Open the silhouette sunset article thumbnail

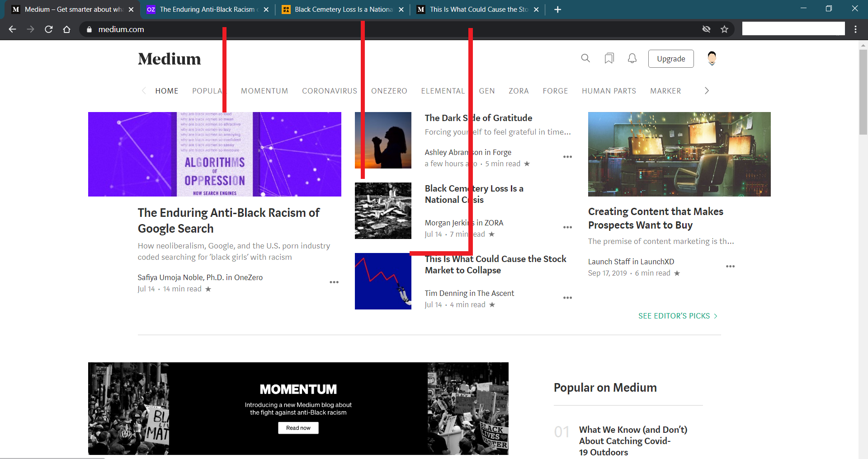tap(383, 140)
